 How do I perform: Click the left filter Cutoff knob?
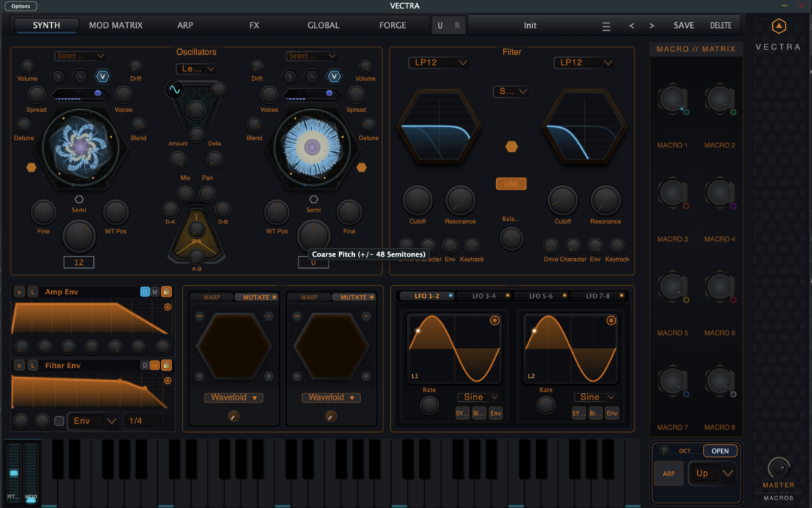pyautogui.click(x=417, y=200)
